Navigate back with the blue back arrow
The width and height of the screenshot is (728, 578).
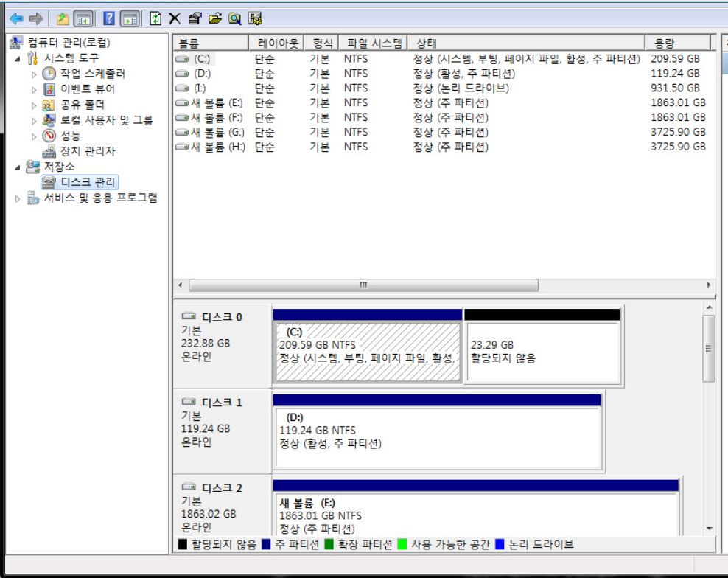15,18
